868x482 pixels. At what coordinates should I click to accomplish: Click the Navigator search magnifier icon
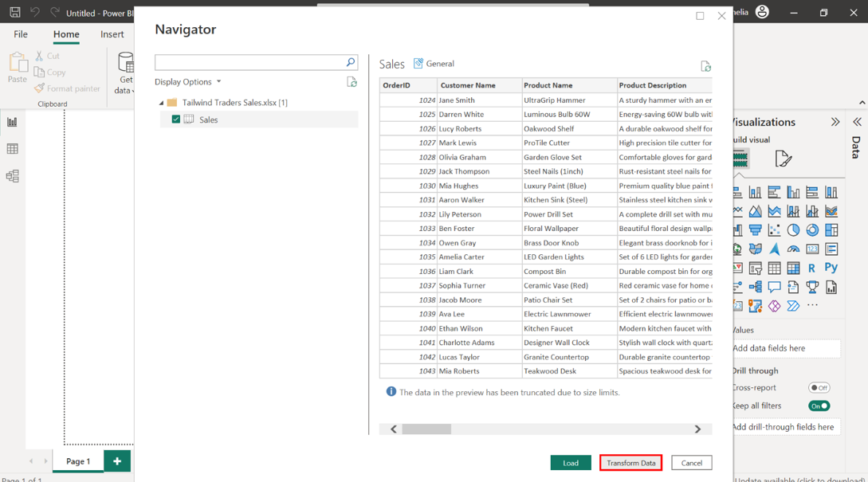tap(350, 62)
